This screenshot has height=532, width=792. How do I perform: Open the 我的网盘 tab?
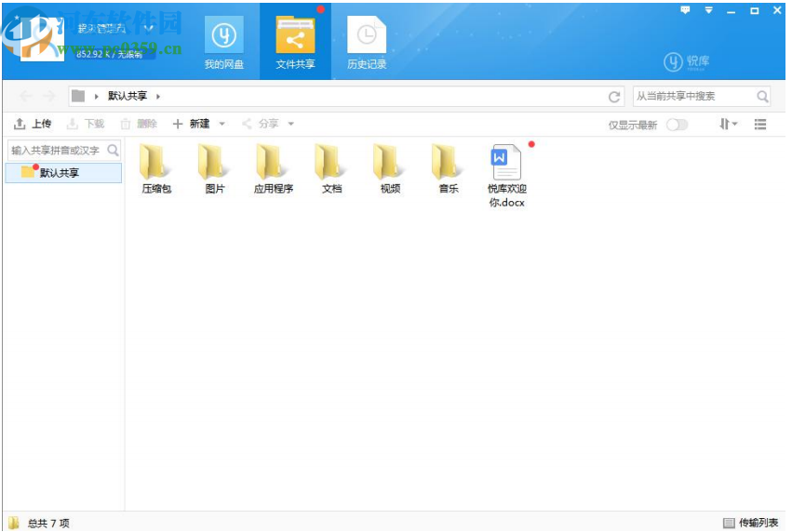[x=223, y=43]
